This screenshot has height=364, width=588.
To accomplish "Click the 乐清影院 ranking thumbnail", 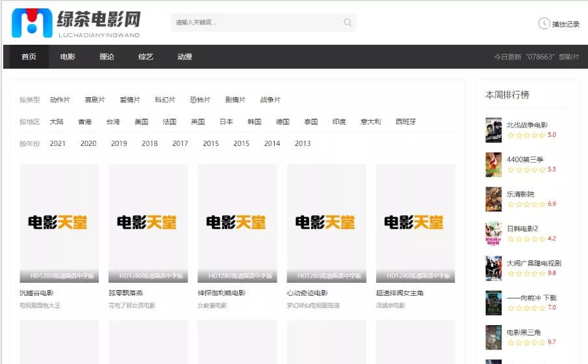I will coord(494,199).
